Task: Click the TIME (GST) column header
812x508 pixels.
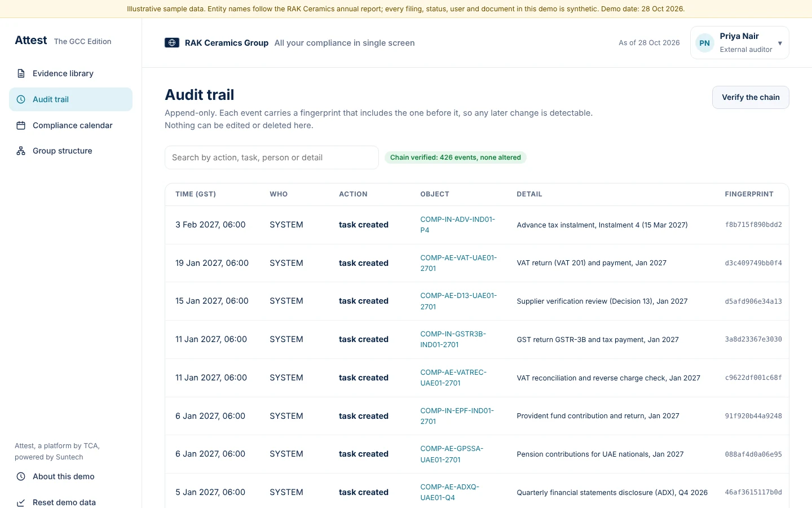Action: [x=196, y=194]
